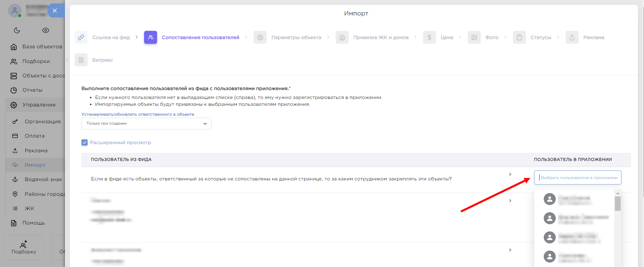Uncheck the Расширенный просмотр checkbox

[x=85, y=142]
